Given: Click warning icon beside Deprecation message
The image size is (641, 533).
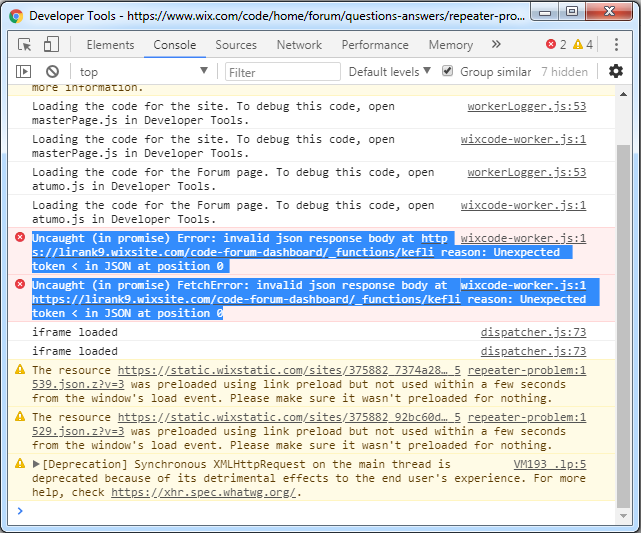Looking at the screenshot, I should pos(20,464).
